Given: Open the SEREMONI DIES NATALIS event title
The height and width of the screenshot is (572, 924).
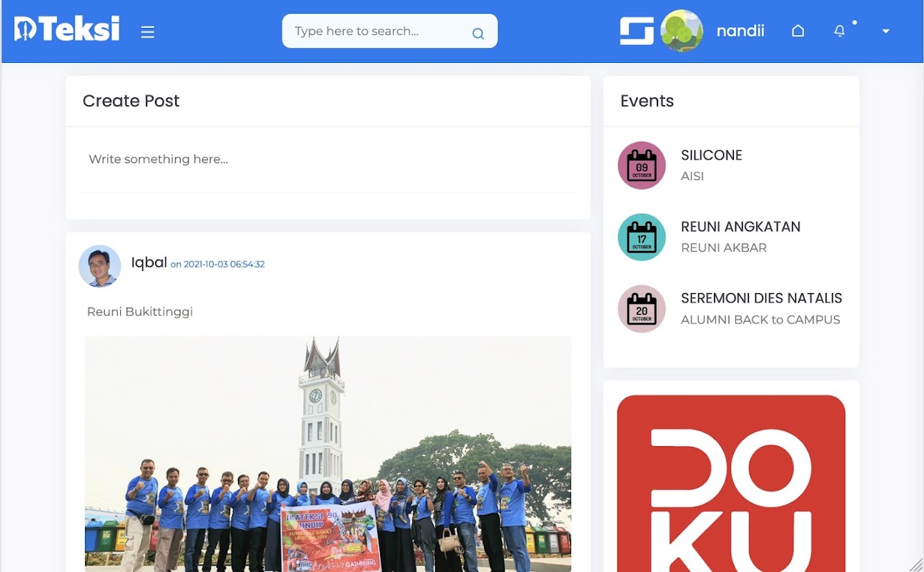Looking at the screenshot, I should coord(762,298).
